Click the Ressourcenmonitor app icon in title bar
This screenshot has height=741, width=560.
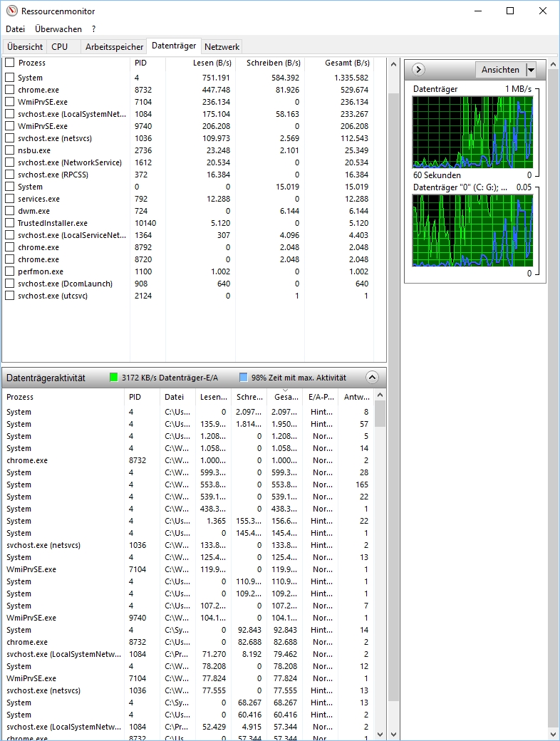point(12,11)
